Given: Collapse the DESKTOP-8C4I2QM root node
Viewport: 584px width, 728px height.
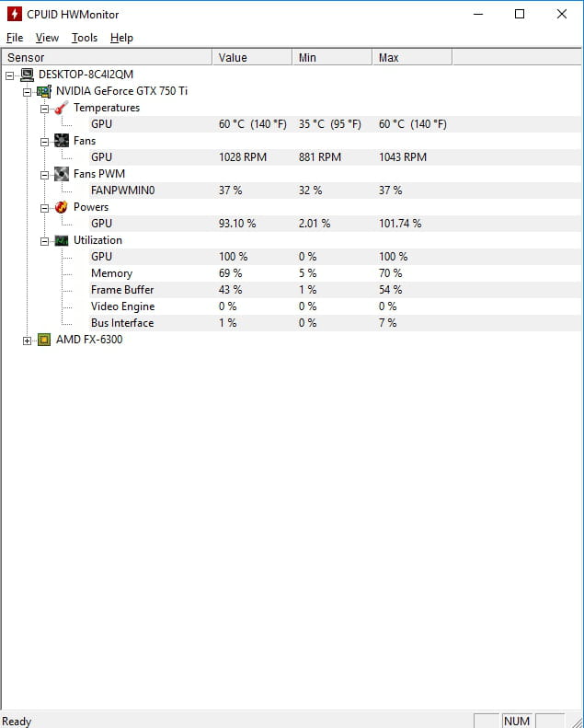Looking at the screenshot, I should click(10, 75).
